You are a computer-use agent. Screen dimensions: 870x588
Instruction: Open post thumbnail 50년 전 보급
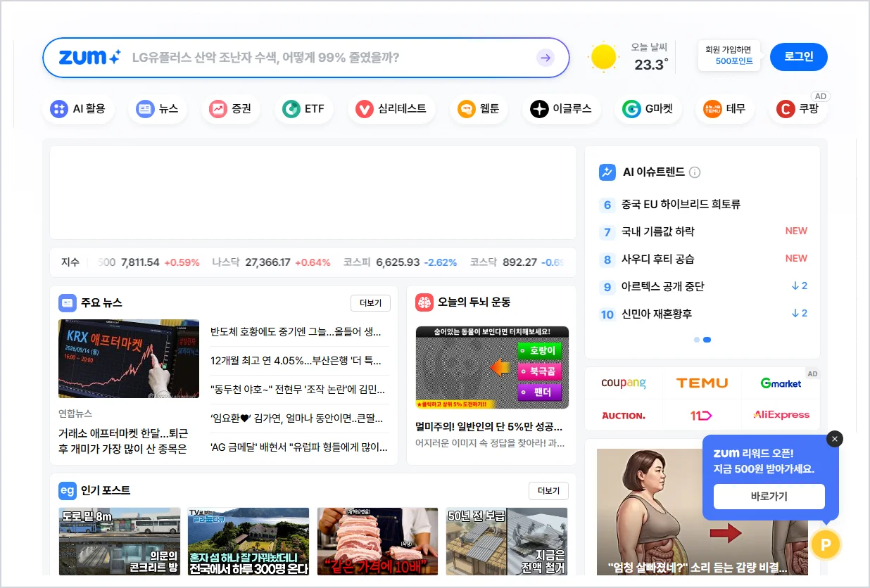tap(507, 542)
